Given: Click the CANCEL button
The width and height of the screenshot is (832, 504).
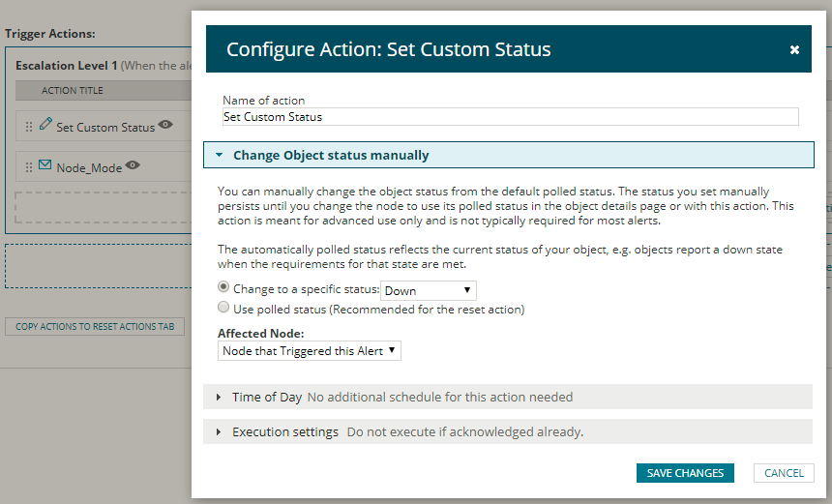Looking at the screenshot, I should [784, 473].
